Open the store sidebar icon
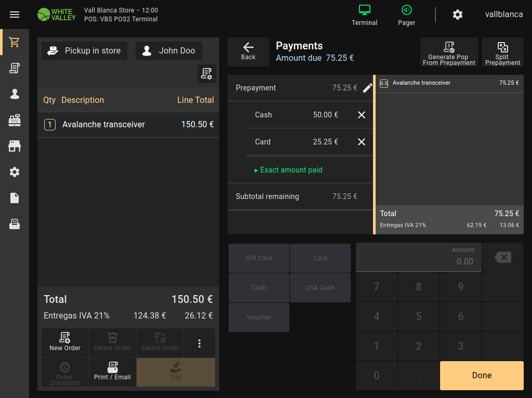Image resolution: width=532 pixels, height=398 pixels. (15, 146)
